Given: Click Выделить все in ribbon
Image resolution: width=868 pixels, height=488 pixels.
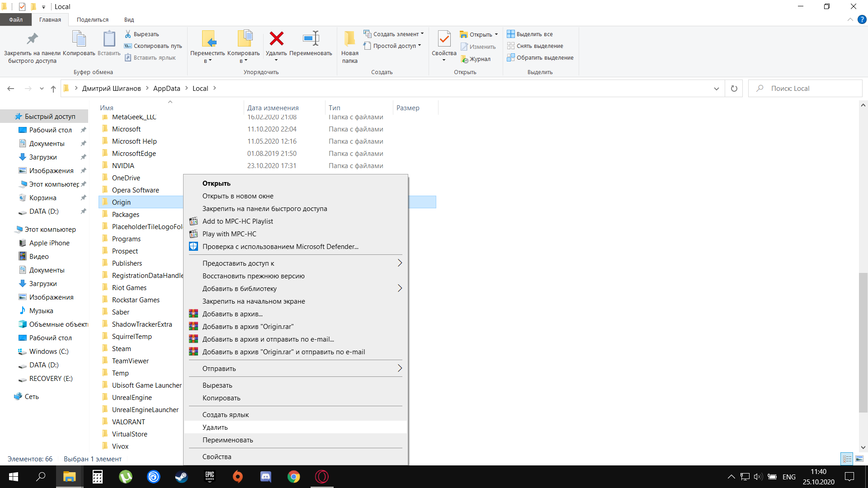Looking at the screenshot, I should pos(530,34).
